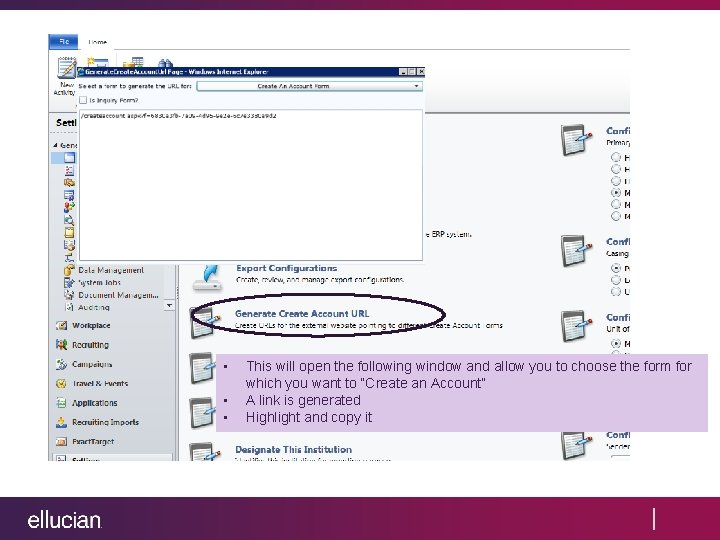
Task: Click inside the generated URL text box
Action: (251, 185)
